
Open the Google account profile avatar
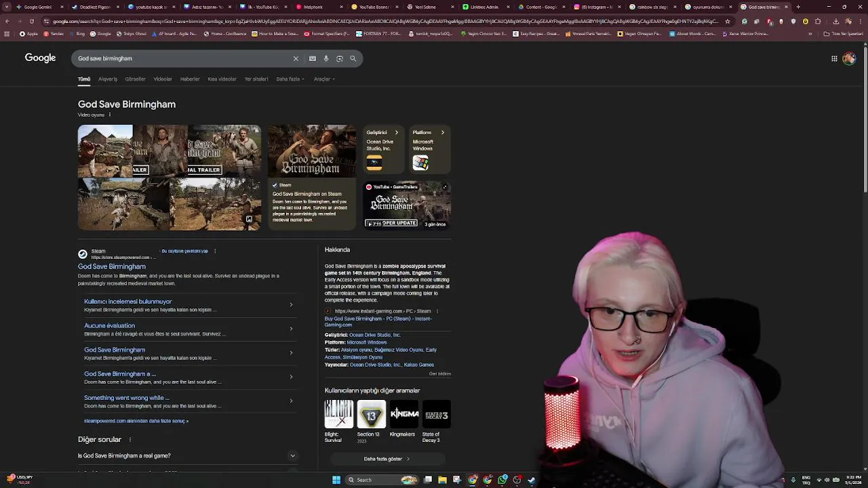(x=849, y=58)
